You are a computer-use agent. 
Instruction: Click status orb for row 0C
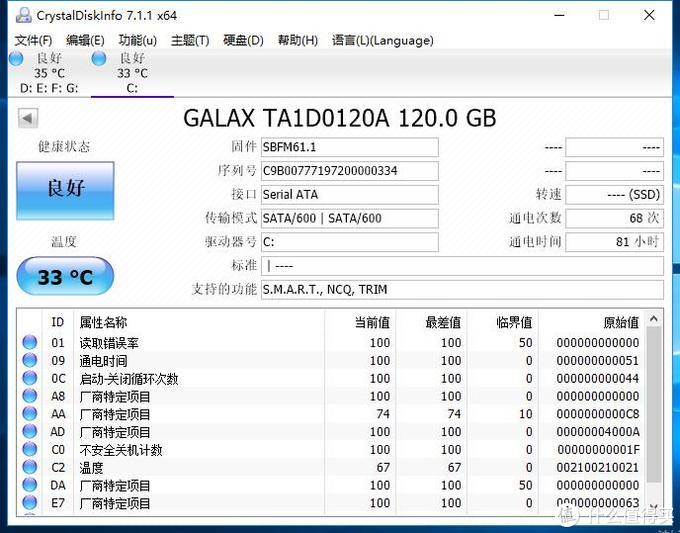(29, 378)
